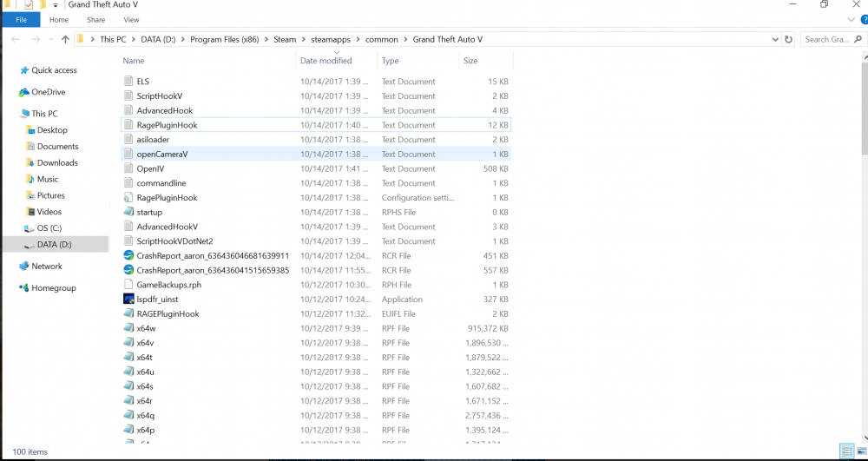Screen dimensions: 868x461
Task: Navigate to common in breadcrumb
Action: click(381, 39)
